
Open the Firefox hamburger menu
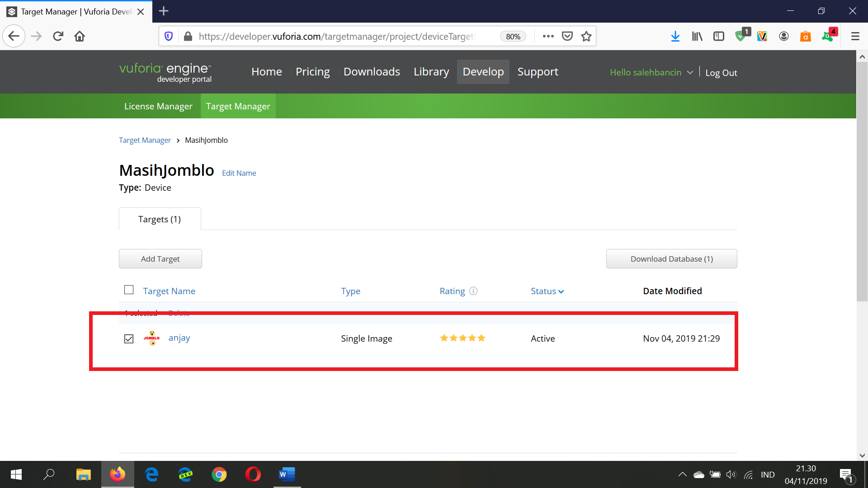click(855, 36)
